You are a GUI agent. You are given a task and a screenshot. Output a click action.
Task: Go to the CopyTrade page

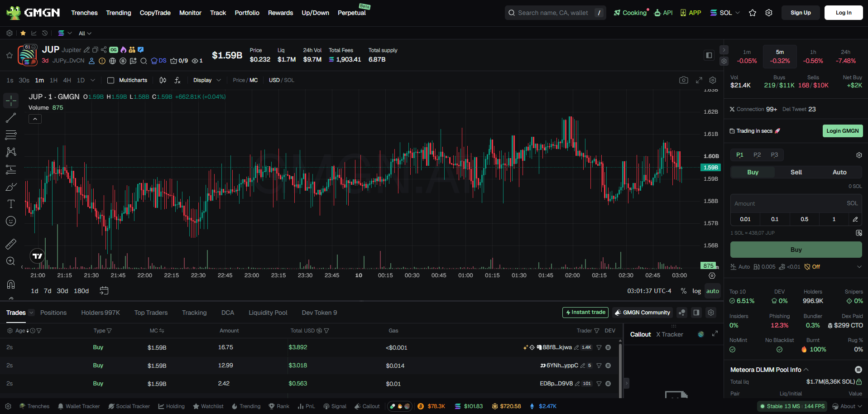(x=155, y=13)
